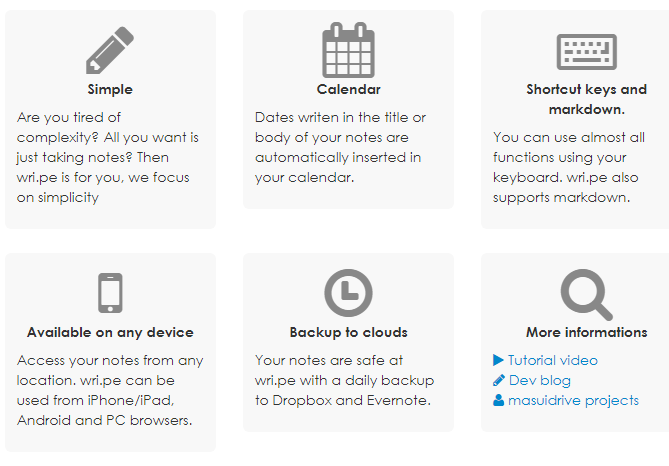This screenshot has height=466, width=669.
Task: Click the More informations heading
Action: pyautogui.click(x=586, y=332)
